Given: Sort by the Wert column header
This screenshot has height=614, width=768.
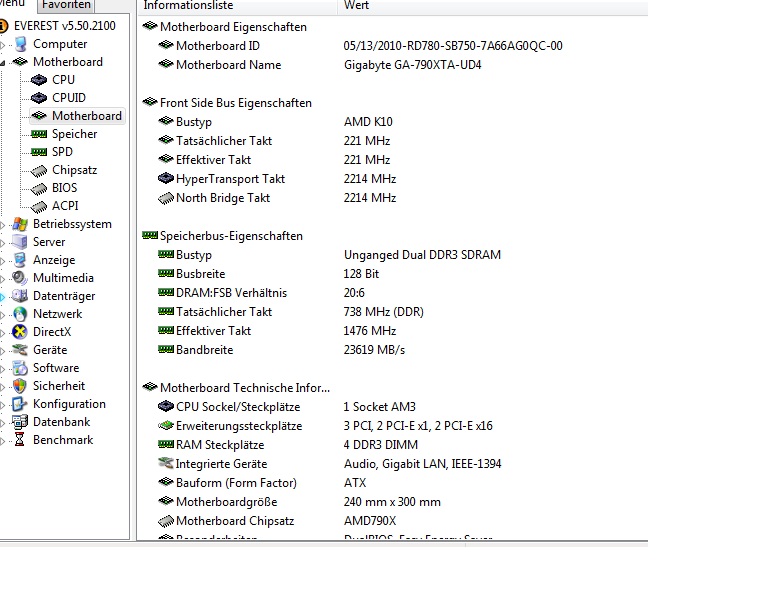Looking at the screenshot, I should click(492, 6).
